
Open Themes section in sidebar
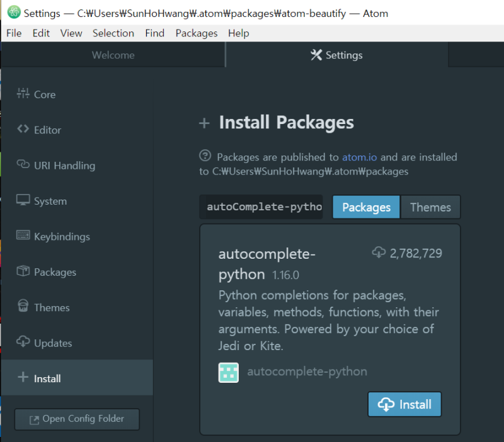click(x=77, y=307)
